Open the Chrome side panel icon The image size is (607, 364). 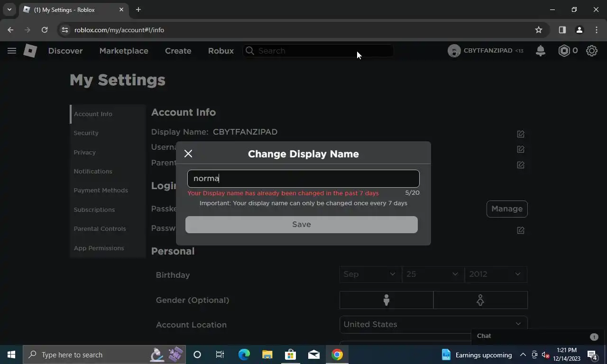[562, 30]
